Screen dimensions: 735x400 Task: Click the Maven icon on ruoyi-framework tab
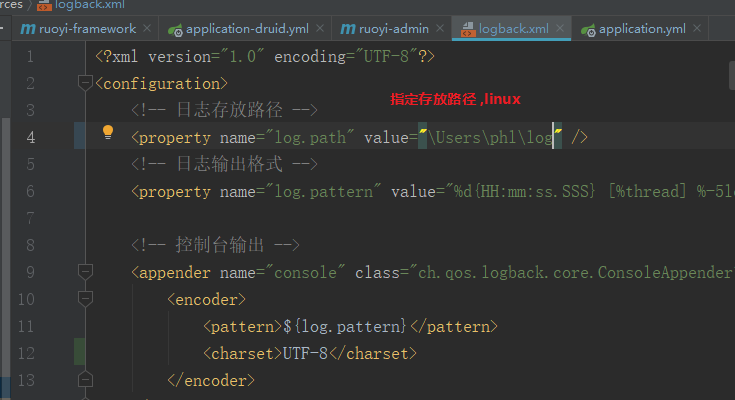(28, 29)
